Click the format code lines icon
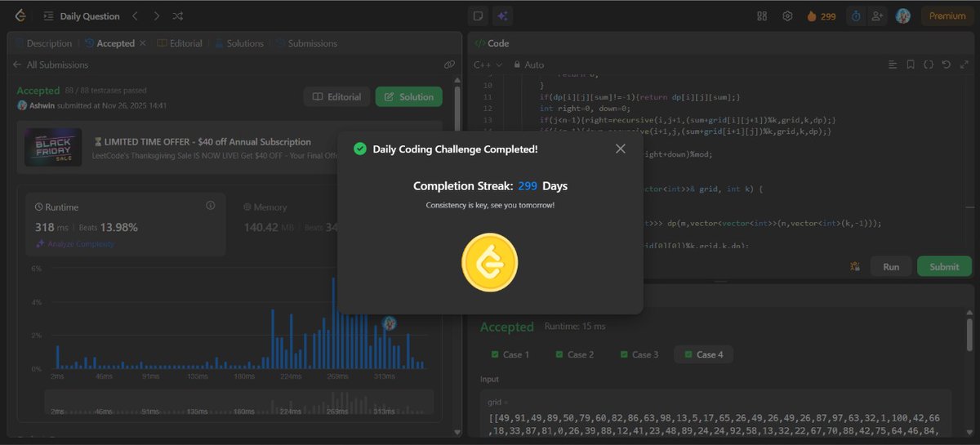 [892, 65]
